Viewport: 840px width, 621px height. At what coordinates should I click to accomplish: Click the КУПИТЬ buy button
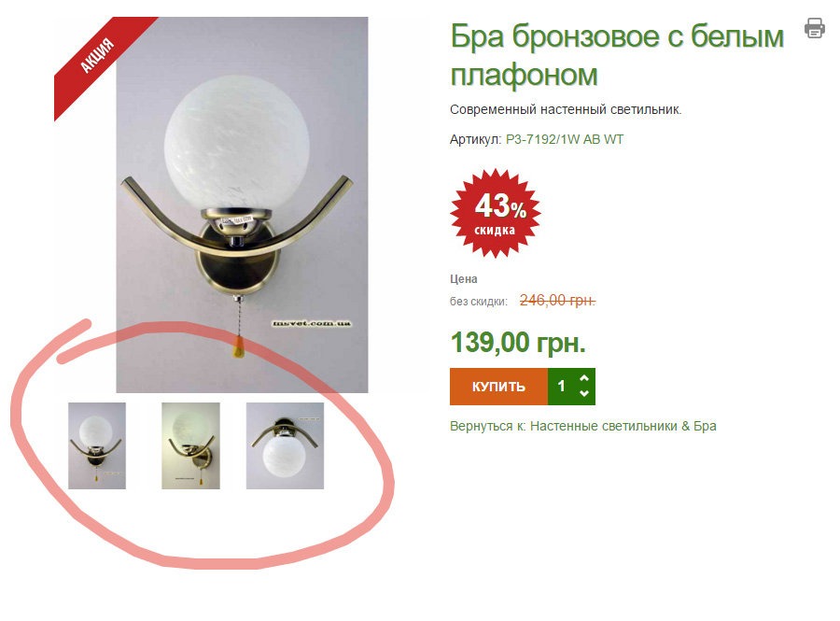(x=498, y=387)
